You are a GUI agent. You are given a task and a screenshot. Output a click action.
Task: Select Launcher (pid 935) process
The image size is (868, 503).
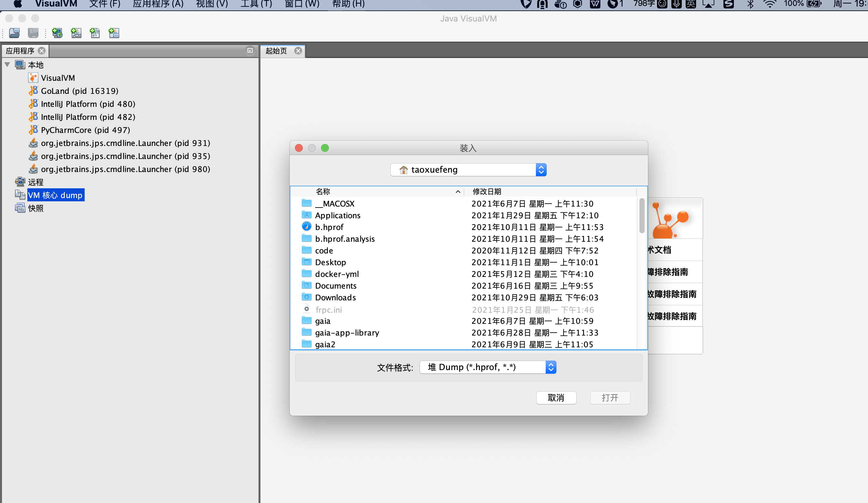(119, 156)
